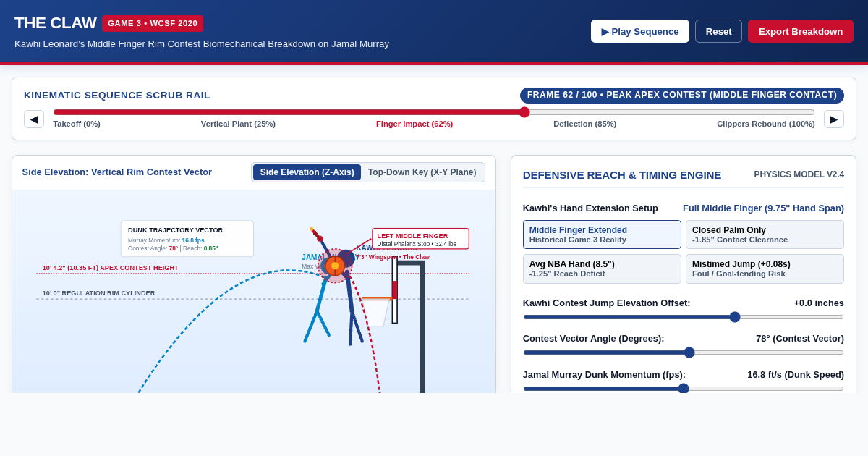Select Middle Finger Extended hand setup
868x456 pixels.
[x=602, y=235]
